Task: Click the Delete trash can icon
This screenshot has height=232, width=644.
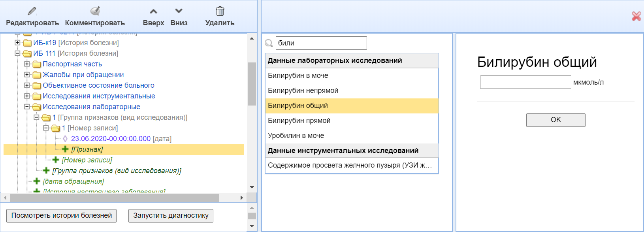Action: click(220, 11)
